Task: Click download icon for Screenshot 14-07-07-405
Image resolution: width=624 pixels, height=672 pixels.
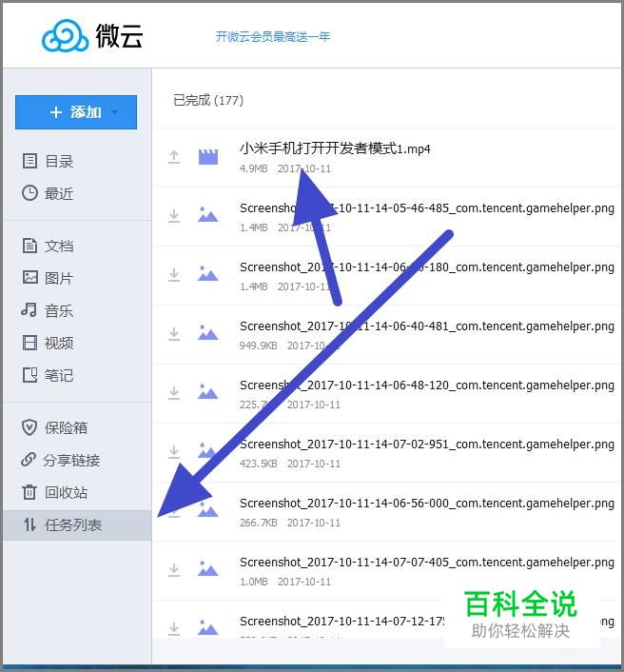Action: tap(174, 570)
